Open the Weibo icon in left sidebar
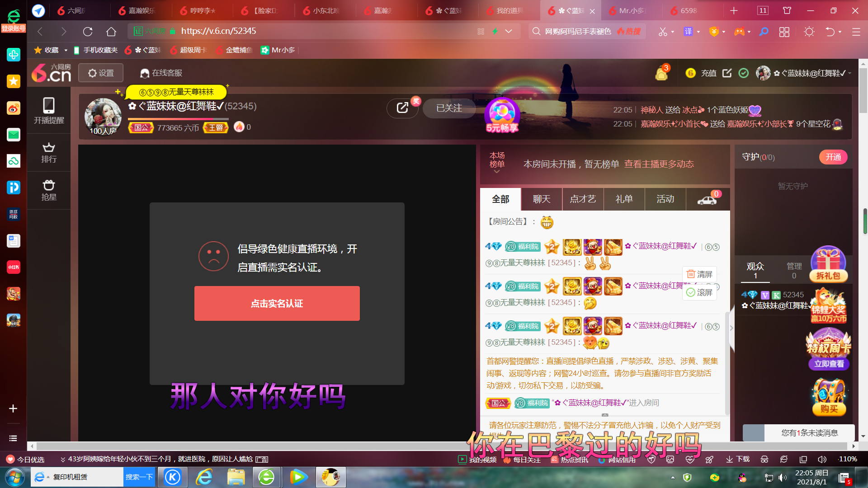This screenshot has height=488, width=868. click(x=14, y=108)
